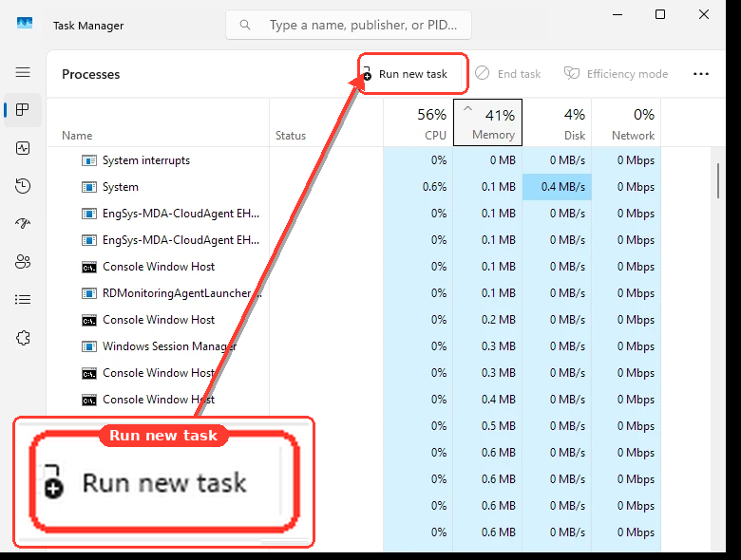Screen dimensions: 741x560
Task: Click the Efficiency mode button
Action: point(616,74)
